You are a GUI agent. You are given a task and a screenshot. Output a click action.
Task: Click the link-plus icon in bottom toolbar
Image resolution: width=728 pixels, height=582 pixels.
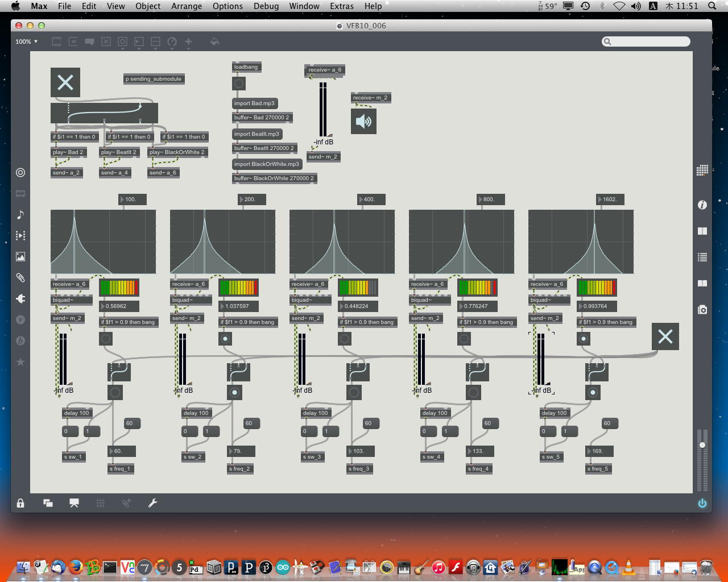(x=126, y=503)
